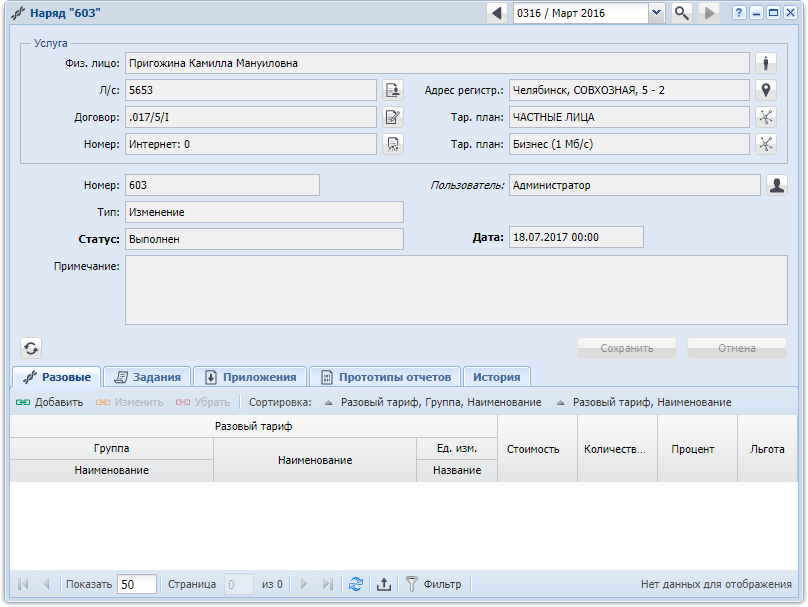Show address on map pin icon
This screenshot has height=607, width=808.
pyautogui.click(x=766, y=90)
